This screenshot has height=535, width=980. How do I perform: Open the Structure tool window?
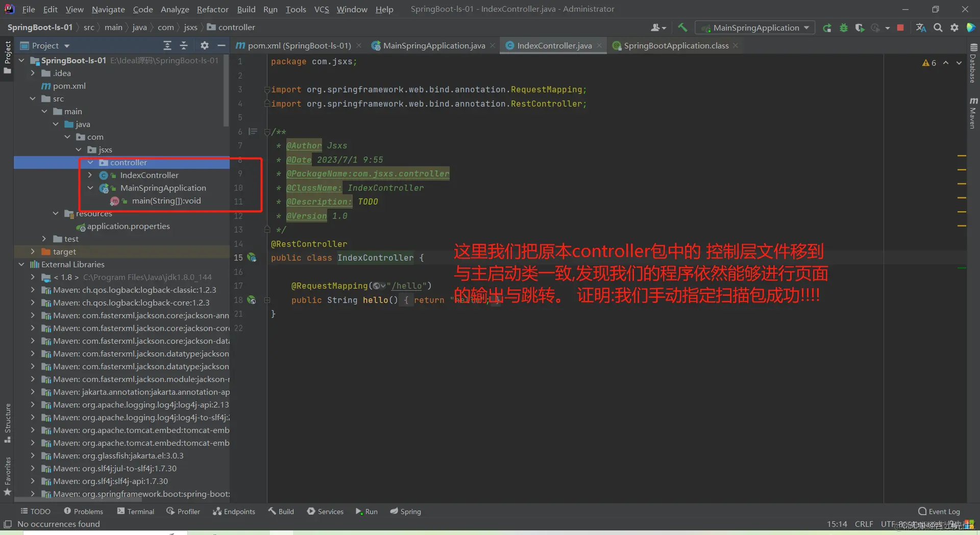[x=8, y=423]
